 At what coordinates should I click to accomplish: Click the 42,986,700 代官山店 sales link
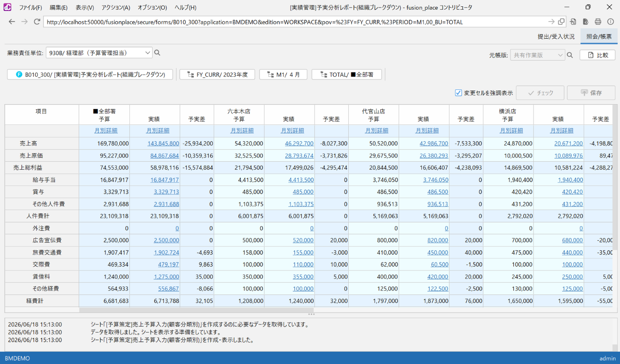[x=434, y=144]
